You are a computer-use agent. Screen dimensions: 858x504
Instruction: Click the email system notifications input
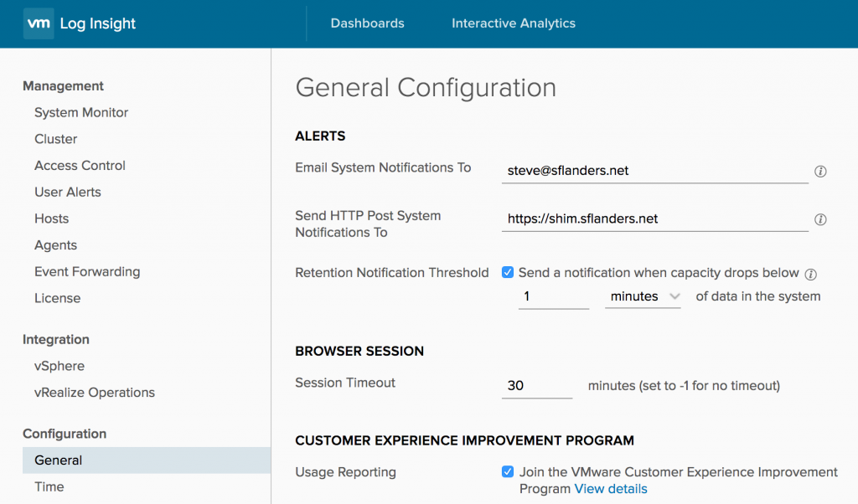pos(654,171)
